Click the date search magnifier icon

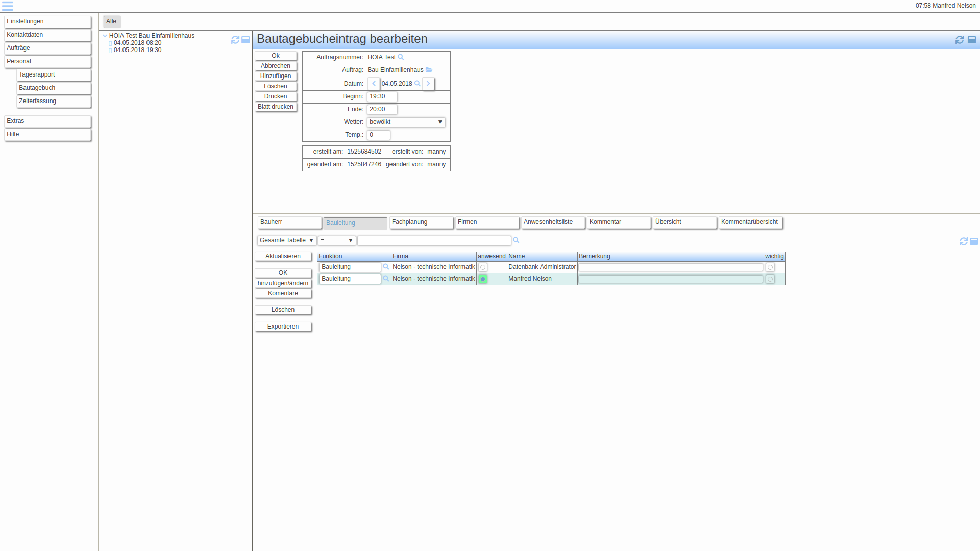pos(418,84)
